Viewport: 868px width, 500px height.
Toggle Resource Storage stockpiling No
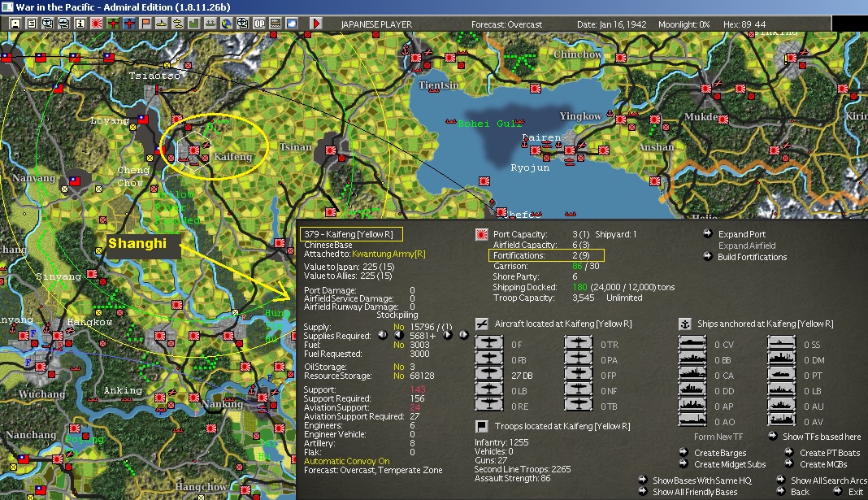pos(398,376)
